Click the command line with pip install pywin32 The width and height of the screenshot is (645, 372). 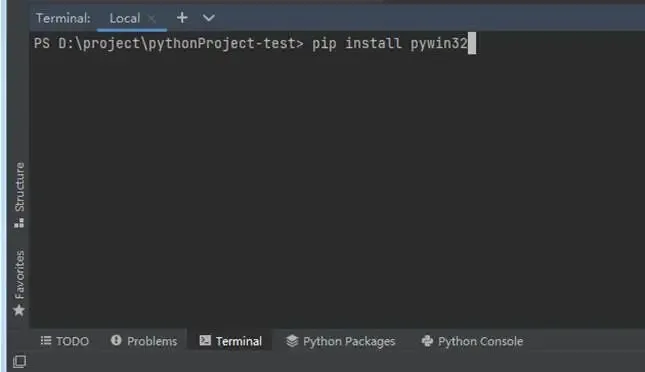pos(255,43)
